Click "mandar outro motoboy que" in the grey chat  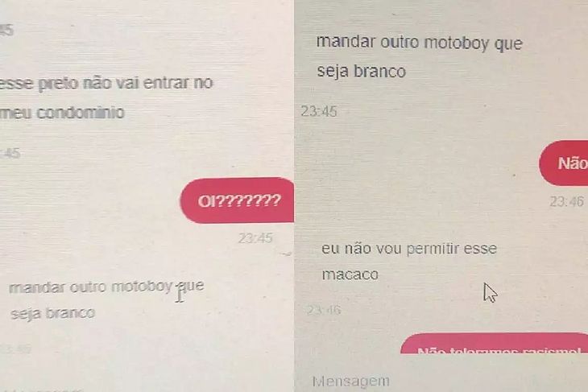tap(419, 43)
